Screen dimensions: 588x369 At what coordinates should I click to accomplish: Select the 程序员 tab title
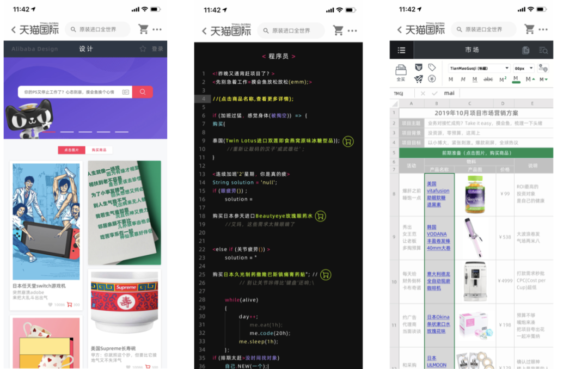pyautogui.click(x=278, y=56)
